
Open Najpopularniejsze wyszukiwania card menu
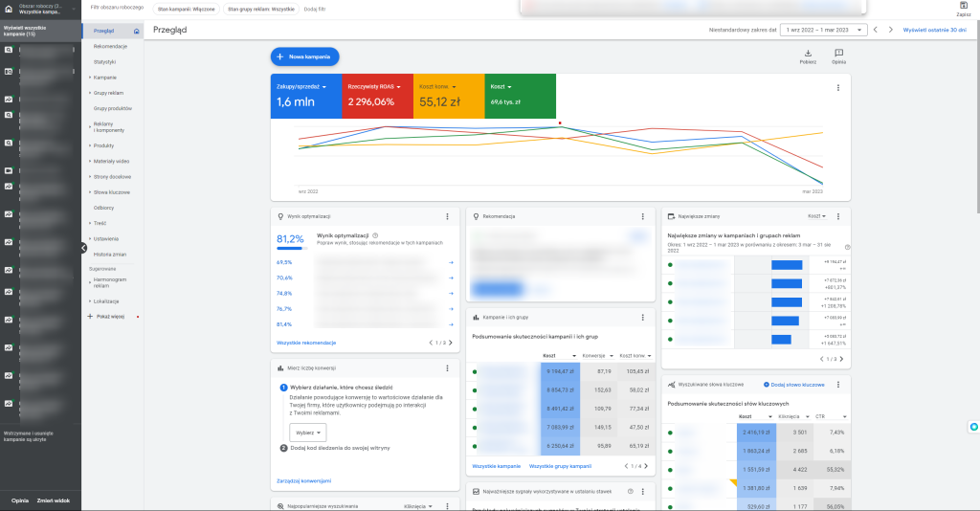pos(447,506)
